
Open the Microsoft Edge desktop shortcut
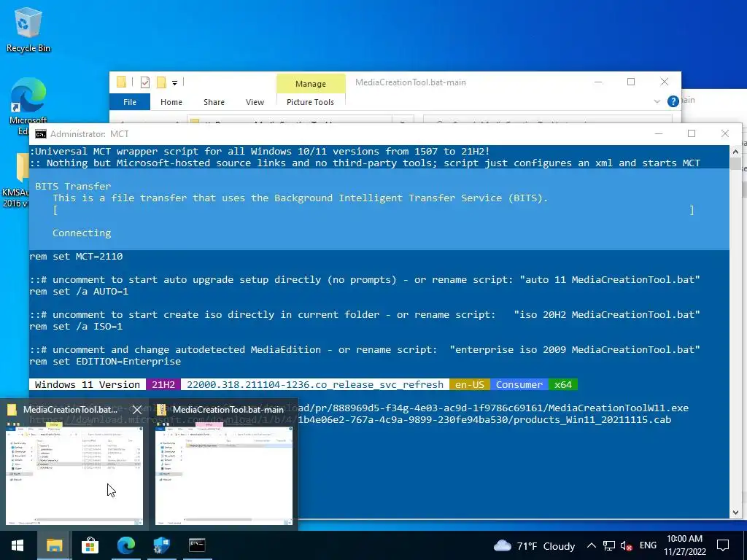[x=28, y=106]
